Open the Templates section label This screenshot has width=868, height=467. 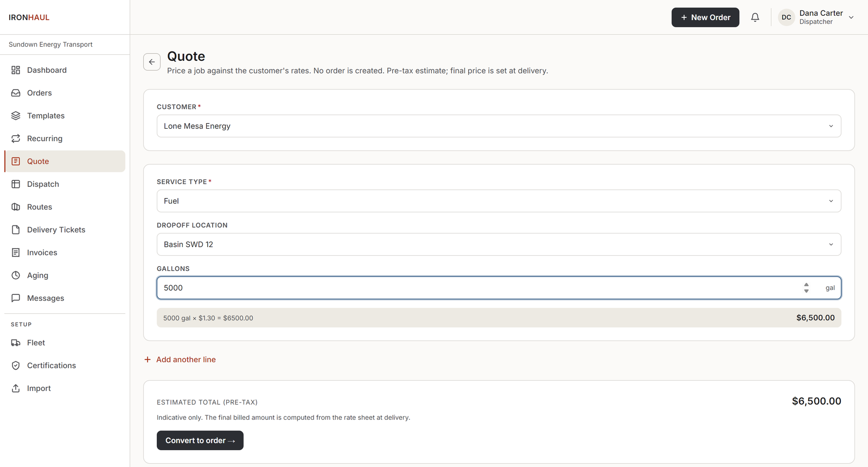pos(46,116)
